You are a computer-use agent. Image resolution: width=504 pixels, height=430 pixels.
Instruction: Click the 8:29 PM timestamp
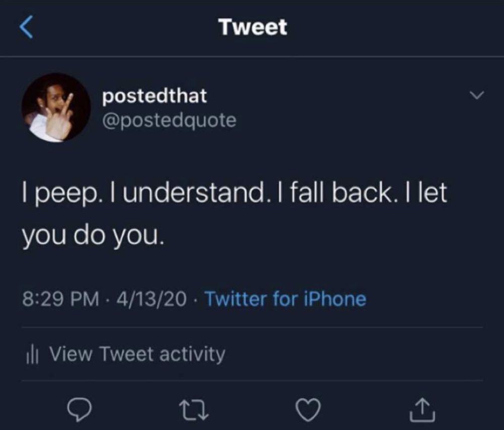[61, 299]
